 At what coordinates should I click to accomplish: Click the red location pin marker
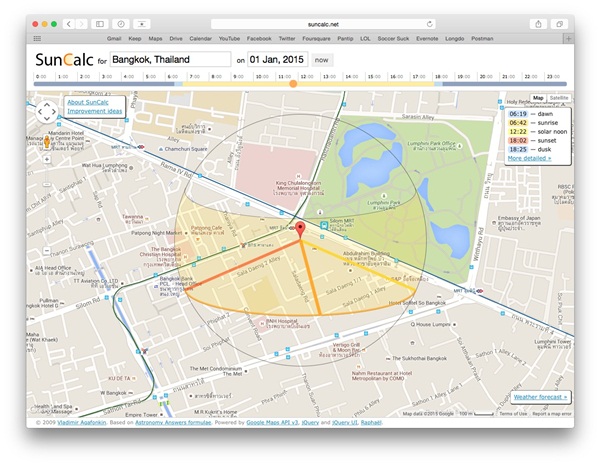[301, 229]
